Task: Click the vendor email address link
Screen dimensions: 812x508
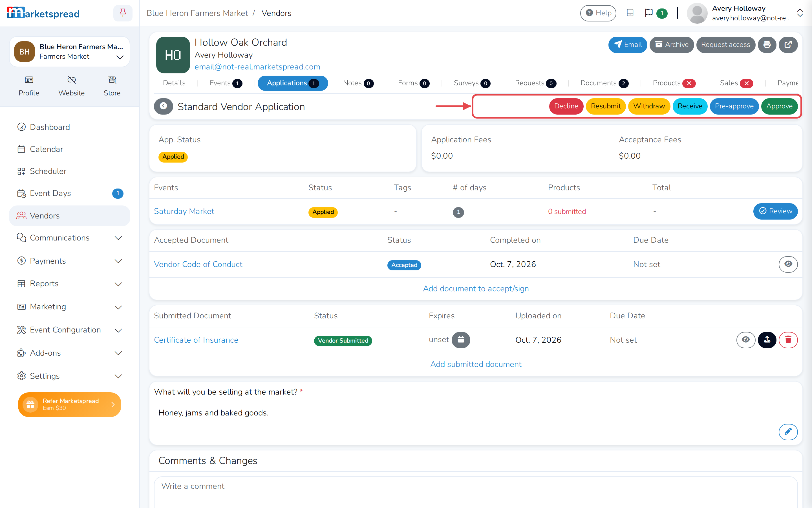Action: click(x=257, y=67)
